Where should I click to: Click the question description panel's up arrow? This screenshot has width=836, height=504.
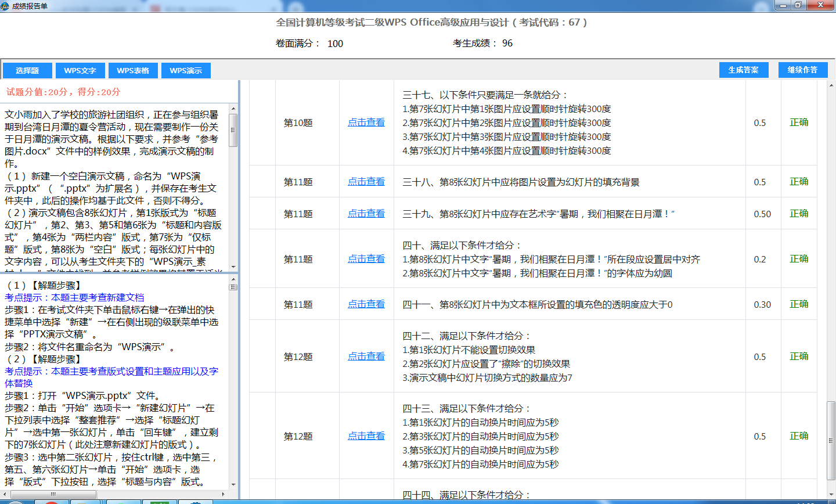(233, 108)
